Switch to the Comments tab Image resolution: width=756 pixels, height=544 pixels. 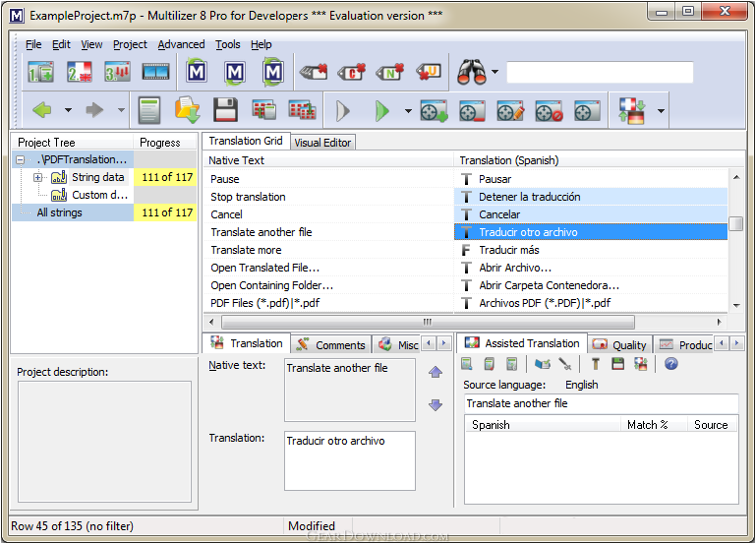330,345
